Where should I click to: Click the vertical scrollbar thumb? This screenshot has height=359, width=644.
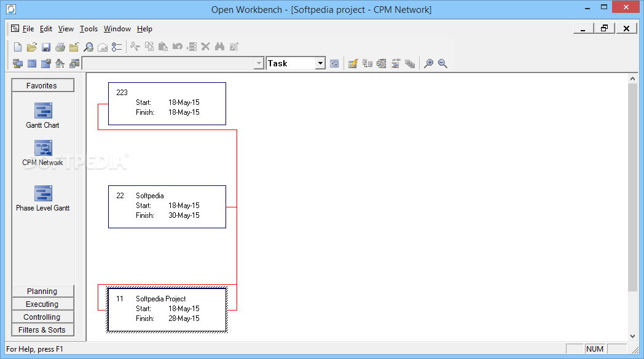[632, 187]
